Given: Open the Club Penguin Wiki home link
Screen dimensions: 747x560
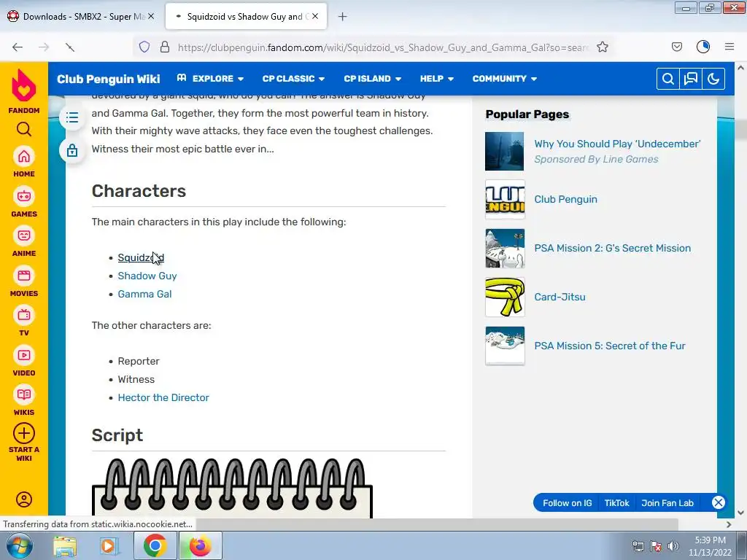Looking at the screenshot, I should [108, 79].
